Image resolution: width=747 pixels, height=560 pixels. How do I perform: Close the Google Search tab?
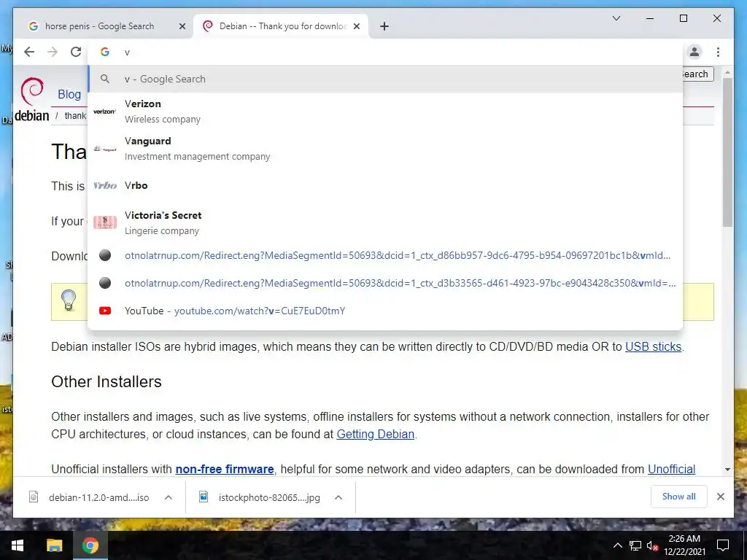pos(182,26)
